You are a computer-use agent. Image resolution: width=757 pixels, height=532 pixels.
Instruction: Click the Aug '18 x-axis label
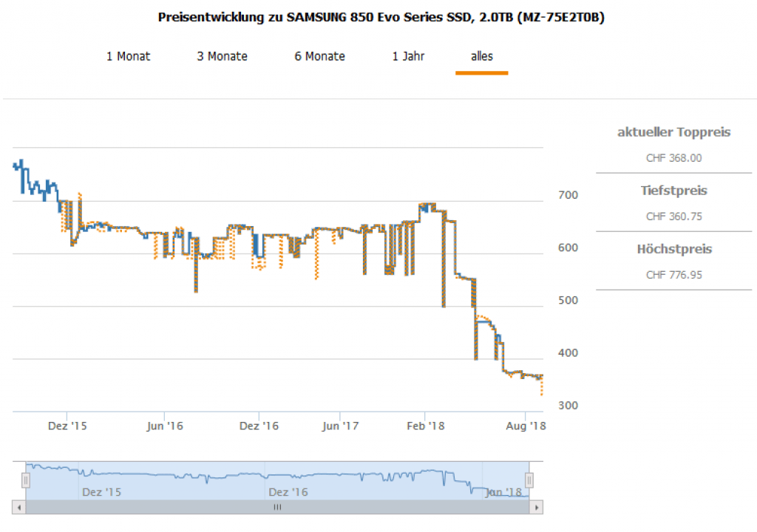(x=525, y=426)
